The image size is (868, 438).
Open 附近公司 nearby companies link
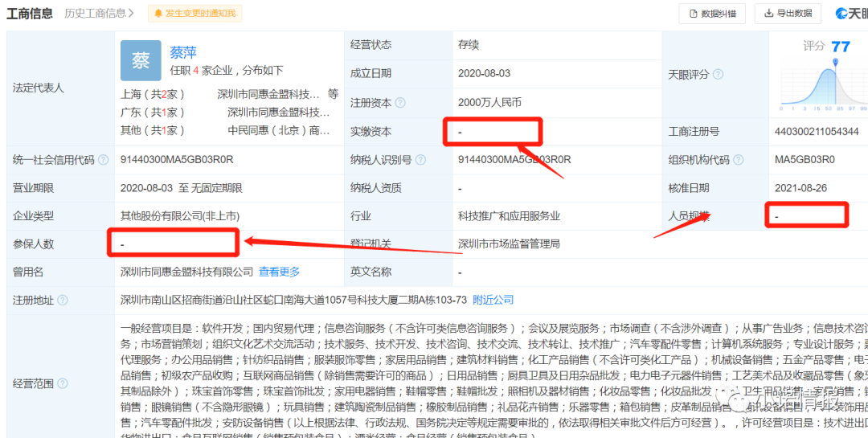pos(493,300)
